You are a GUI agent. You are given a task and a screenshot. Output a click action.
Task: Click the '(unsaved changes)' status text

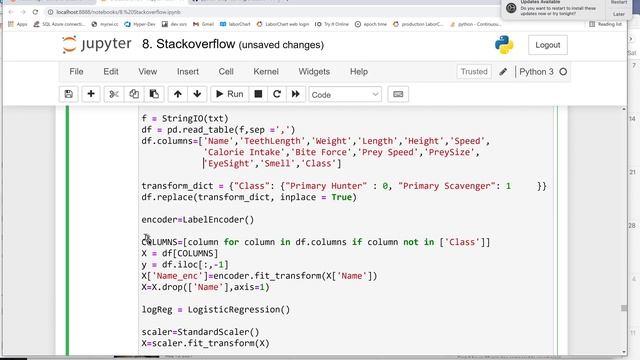click(x=281, y=45)
